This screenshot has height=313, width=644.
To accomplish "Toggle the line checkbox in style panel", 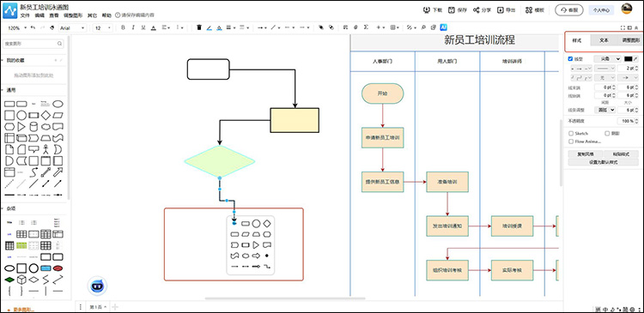I will click(570, 59).
